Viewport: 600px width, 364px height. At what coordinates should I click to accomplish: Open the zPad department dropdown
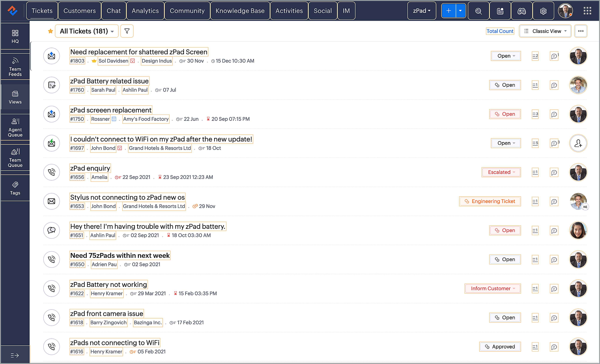click(x=421, y=11)
